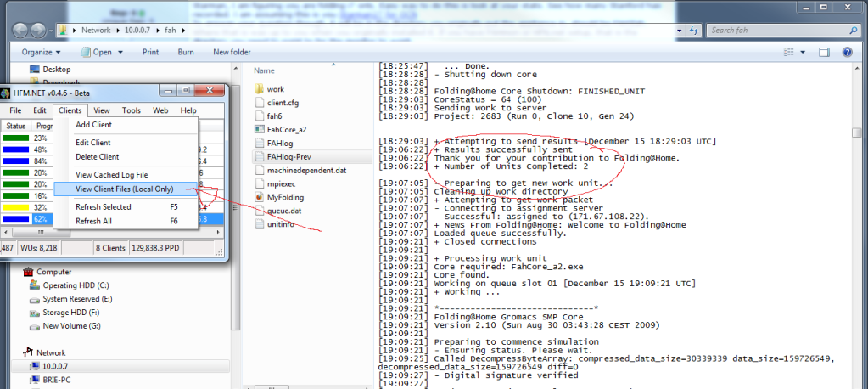Click the Name column header
Image resolution: width=868 pixels, height=389 pixels.
coord(264,71)
